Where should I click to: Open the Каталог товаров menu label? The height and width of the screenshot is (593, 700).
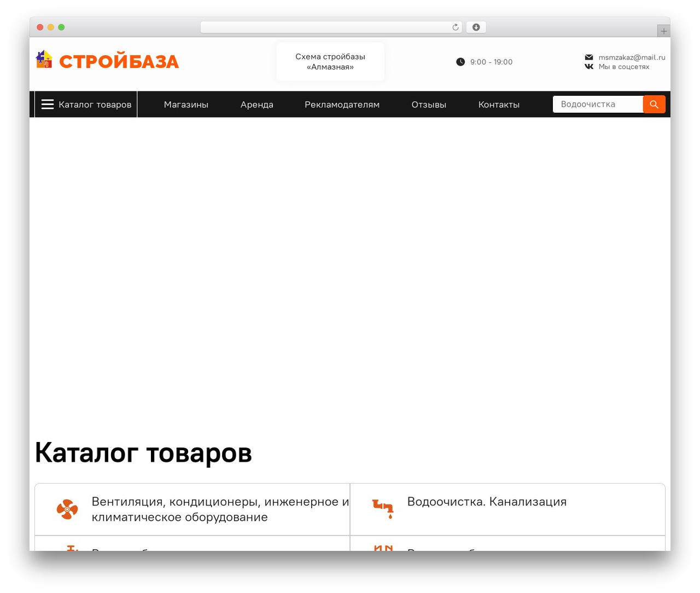(95, 104)
